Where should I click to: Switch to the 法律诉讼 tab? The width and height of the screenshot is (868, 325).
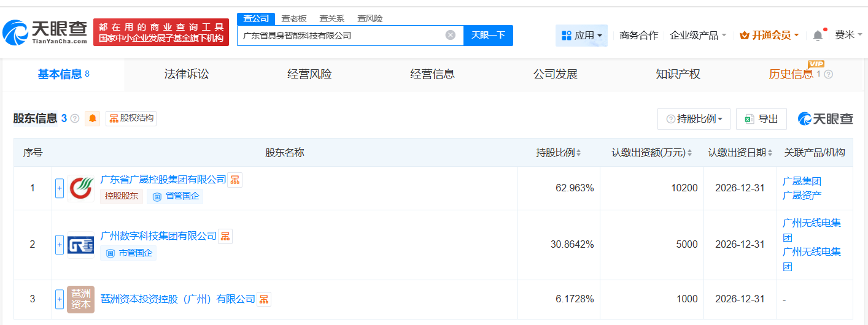pyautogui.click(x=187, y=74)
